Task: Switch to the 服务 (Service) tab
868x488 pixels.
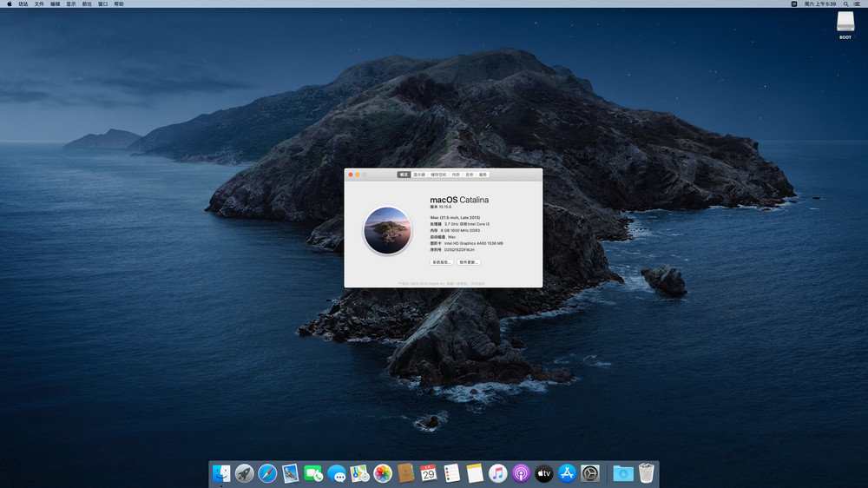Action: 483,175
